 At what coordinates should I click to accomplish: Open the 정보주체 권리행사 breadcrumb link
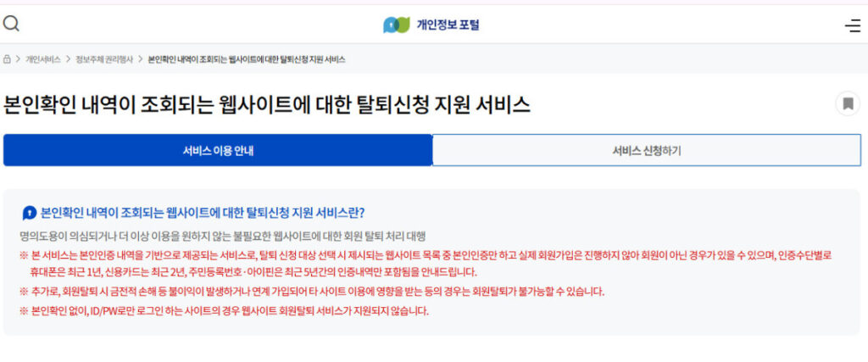click(104, 59)
